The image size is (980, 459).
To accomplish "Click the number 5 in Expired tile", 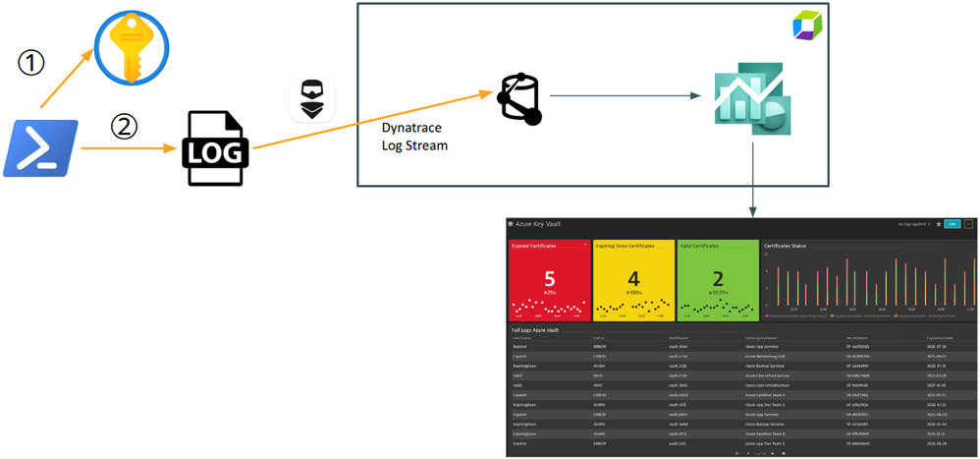I will click(x=549, y=279).
